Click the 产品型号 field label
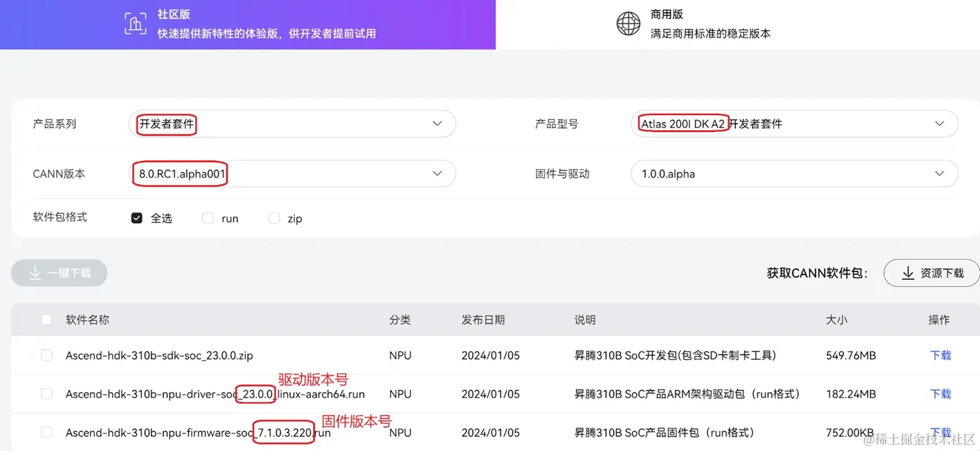Screen dimensions: 980x451 click(x=557, y=123)
